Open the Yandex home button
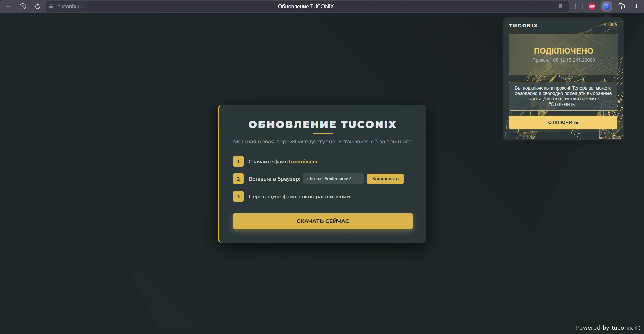644x334 pixels. coord(23,6)
